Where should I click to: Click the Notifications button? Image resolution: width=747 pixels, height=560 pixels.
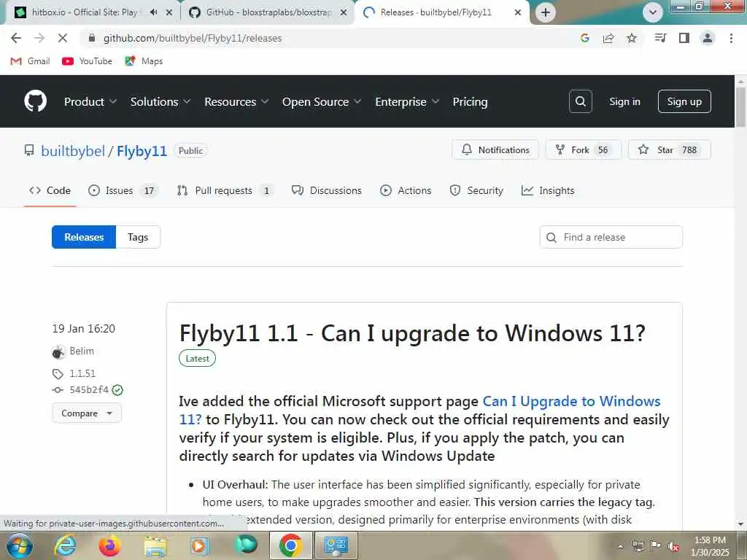click(x=495, y=150)
